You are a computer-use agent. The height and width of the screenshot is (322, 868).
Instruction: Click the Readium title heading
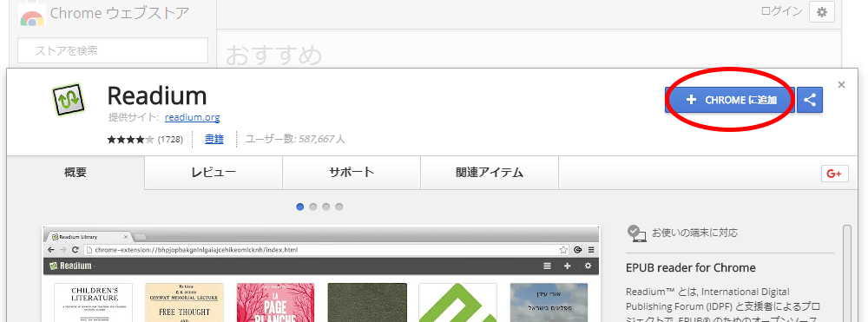pos(157,96)
